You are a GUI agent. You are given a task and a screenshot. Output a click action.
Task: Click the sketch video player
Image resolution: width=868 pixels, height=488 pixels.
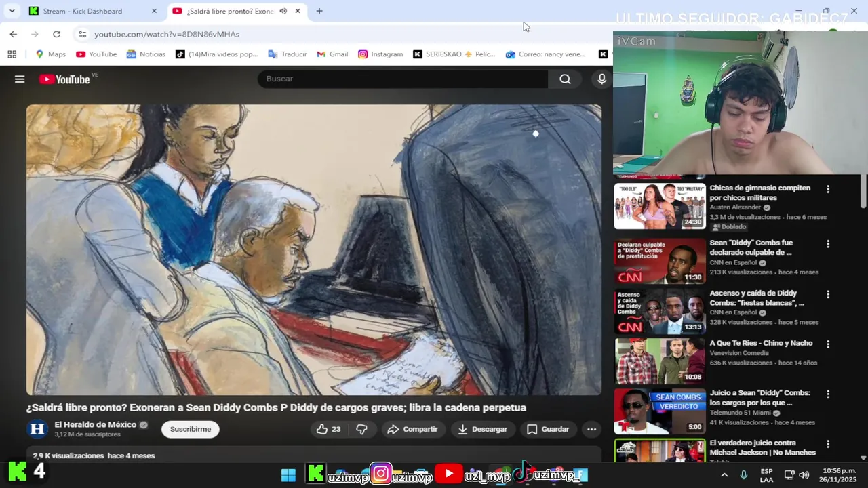314,249
